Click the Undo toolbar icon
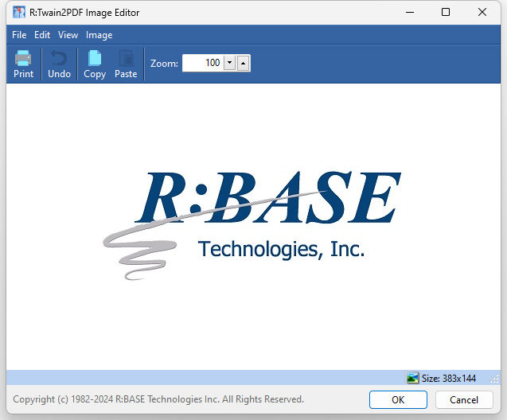The height and width of the screenshot is (420, 507). (x=59, y=64)
